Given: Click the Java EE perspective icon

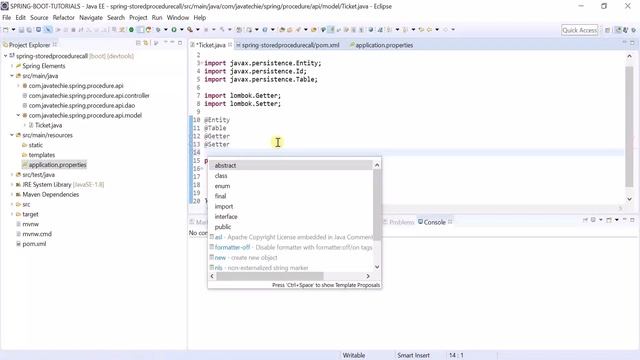Looking at the screenshot, I should [618, 30].
